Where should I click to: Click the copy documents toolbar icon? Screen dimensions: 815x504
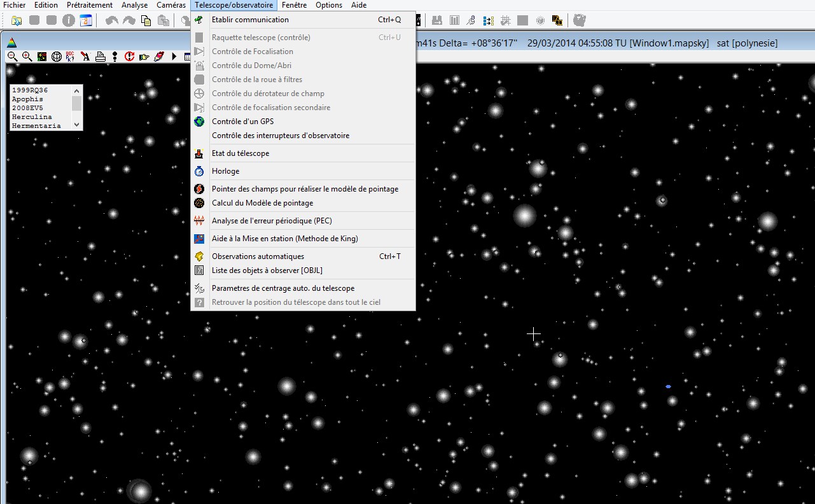pos(146,20)
